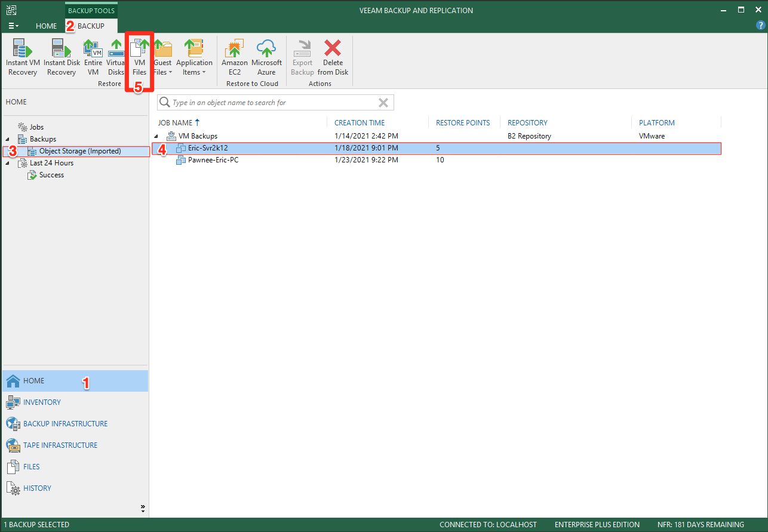Click creation time 1/14/2021 2:42 PM
Viewport: 768px width, 532px height.
click(366, 136)
